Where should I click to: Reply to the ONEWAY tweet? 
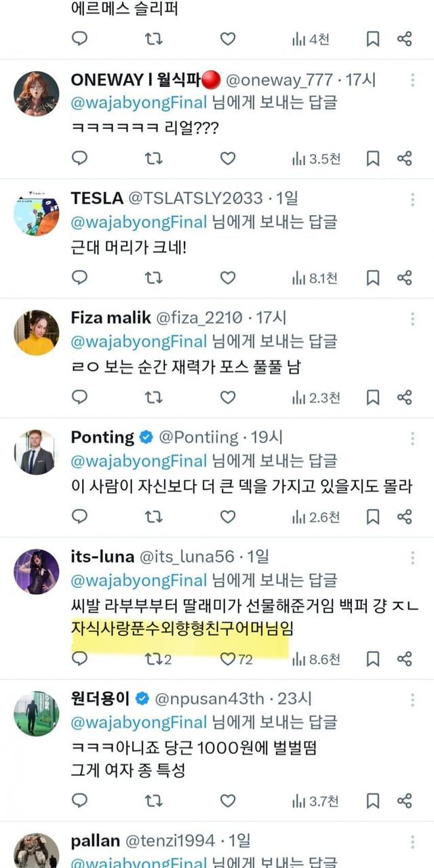[x=80, y=159]
